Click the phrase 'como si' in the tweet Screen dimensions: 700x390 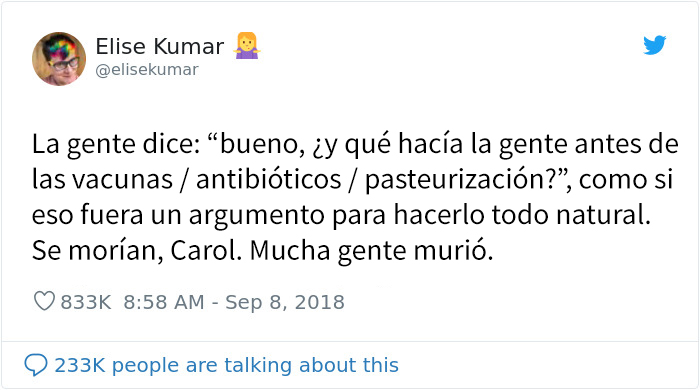[626, 180]
